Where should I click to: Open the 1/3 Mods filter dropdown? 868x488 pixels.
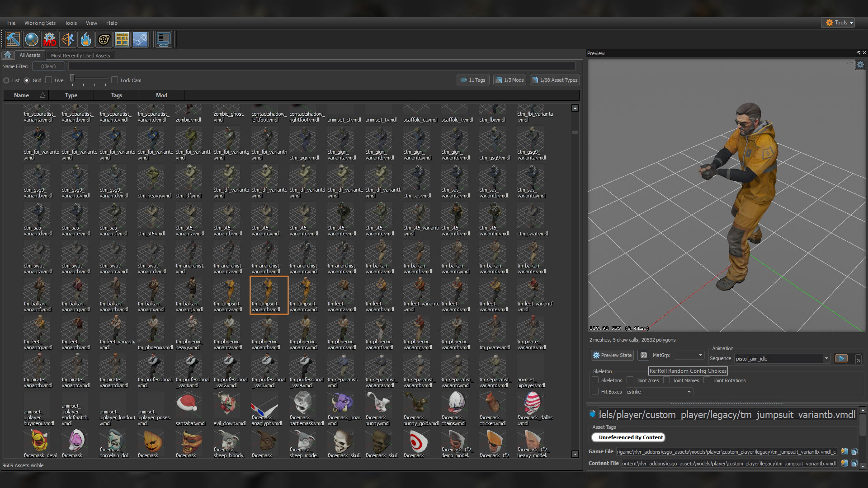click(x=509, y=80)
